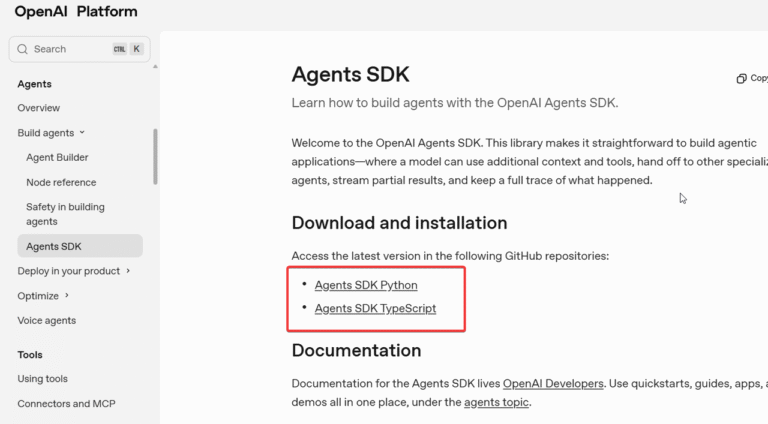Open the Agents SDK TypeScript link
Image resolution: width=768 pixels, height=424 pixels.
coord(375,308)
